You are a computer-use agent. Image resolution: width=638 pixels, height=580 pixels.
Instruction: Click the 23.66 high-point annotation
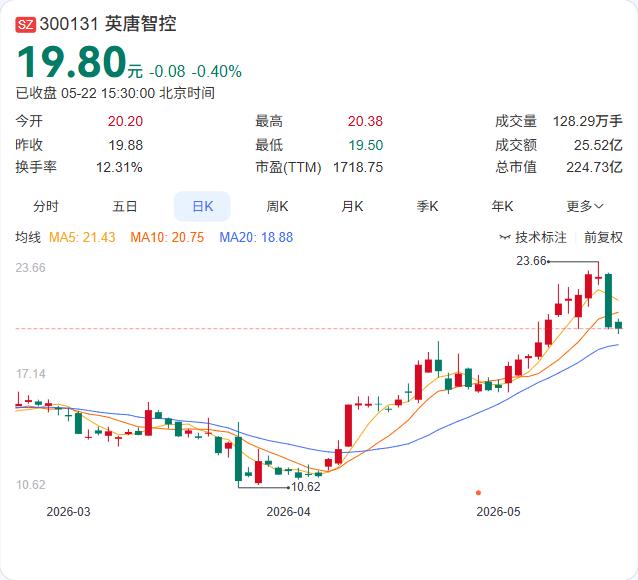point(531,261)
